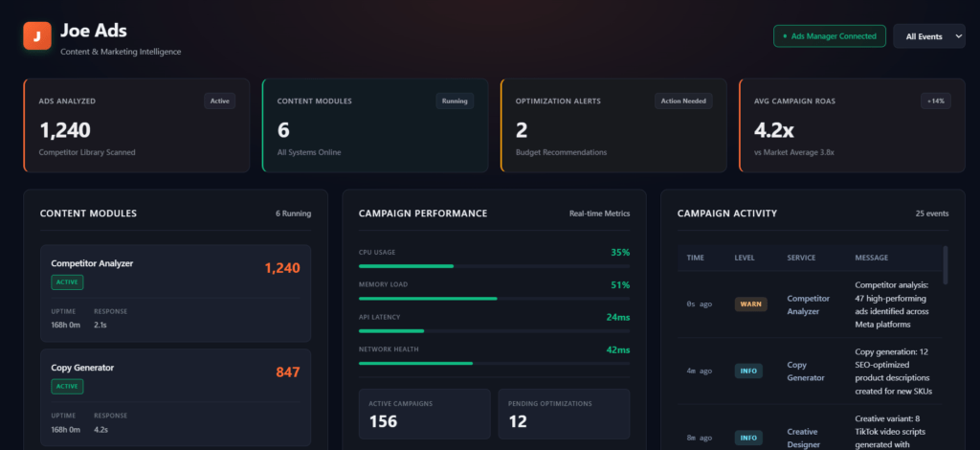
Task: Click the ACTIVE status tag under Competitor Analyzer
Action: tap(67, 282)
